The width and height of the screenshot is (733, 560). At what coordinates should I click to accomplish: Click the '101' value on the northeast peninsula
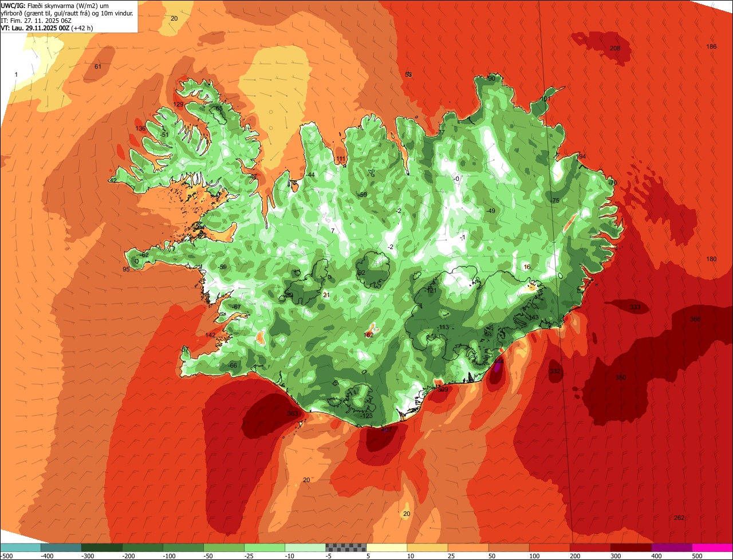point(545,98)
